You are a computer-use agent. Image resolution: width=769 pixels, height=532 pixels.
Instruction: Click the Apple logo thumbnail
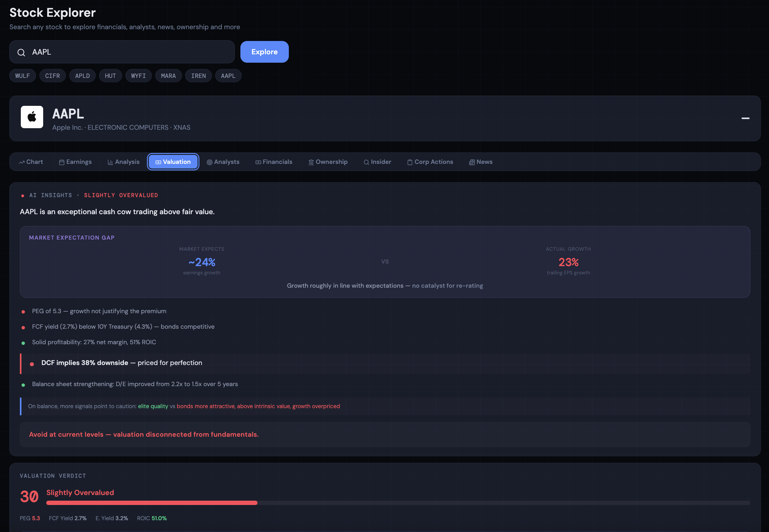coord(32,117)
